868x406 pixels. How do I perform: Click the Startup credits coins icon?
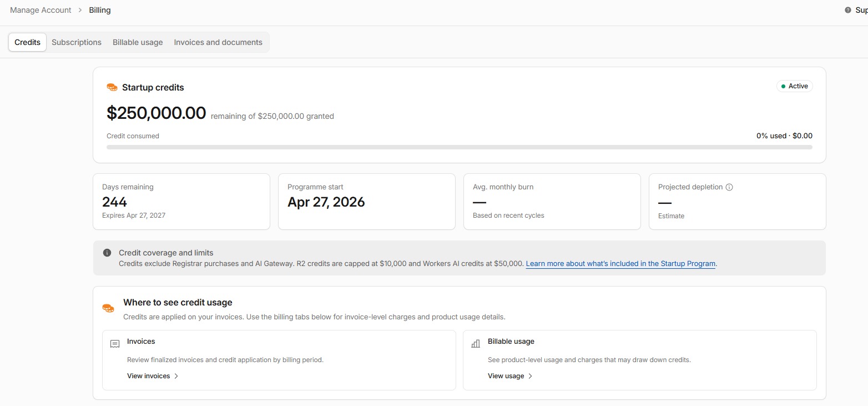click(x=112, y=87)
